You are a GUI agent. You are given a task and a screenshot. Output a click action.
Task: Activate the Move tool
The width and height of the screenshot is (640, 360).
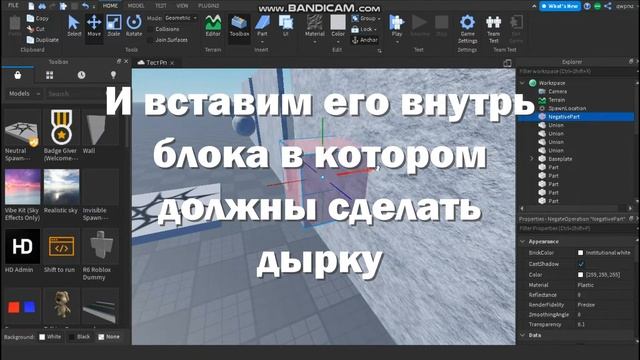[x=94, y=26]
